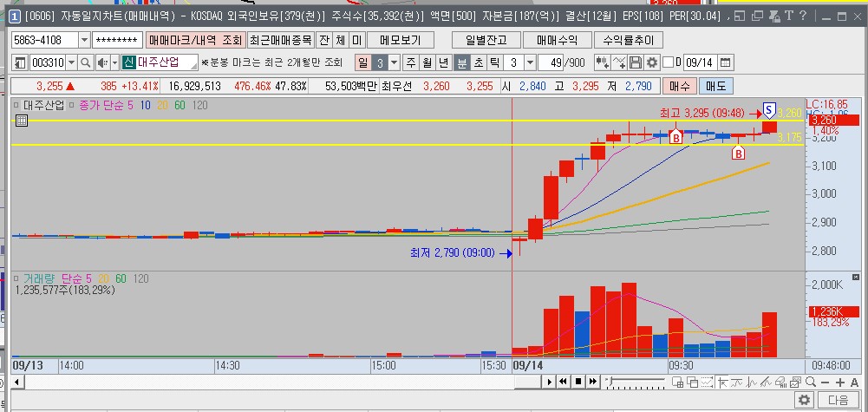868x412 pixels.
Task: Open account number 5863-4108 dropdown
Action: click(84, 40)
